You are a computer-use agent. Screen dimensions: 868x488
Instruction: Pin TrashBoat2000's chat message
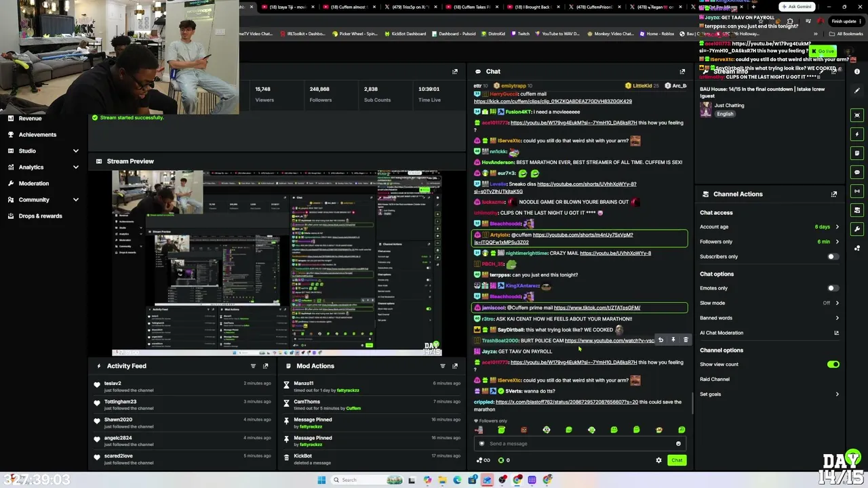click(673, 340)
